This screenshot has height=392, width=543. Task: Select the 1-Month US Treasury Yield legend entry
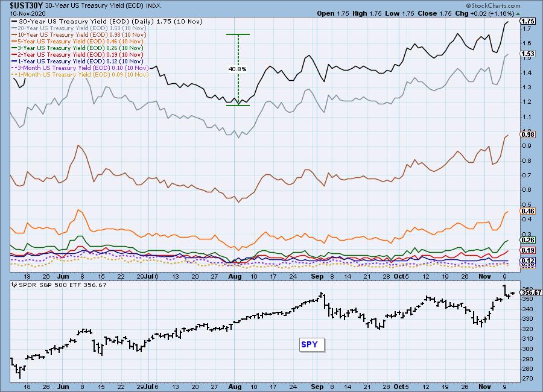(80, 74)
